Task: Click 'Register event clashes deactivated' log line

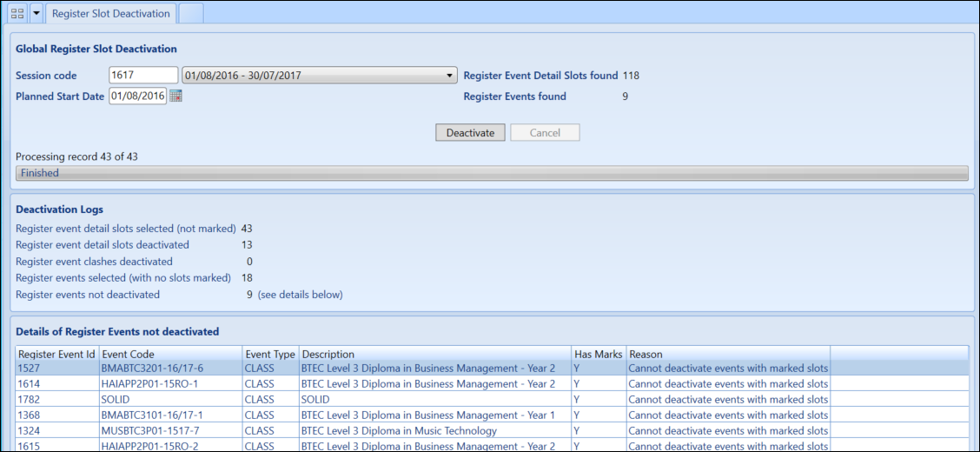Action: pyautogui.click(x=95, y=262)
